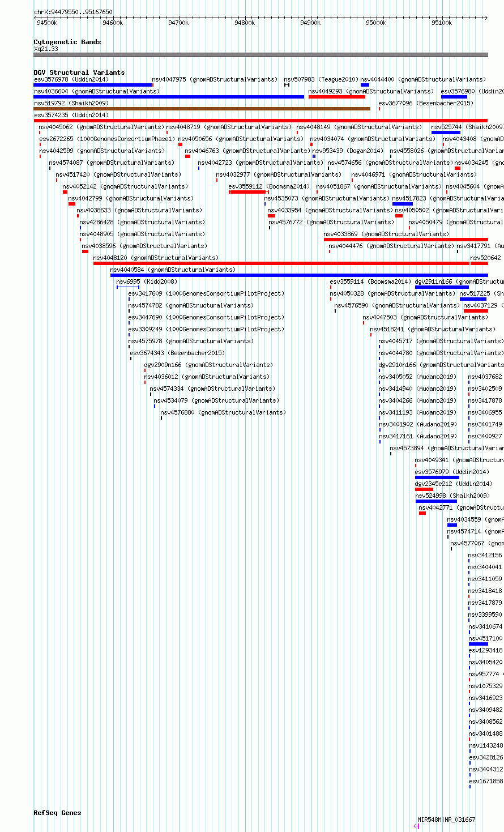
Task: Open the DGV Structural Variants track title
Action: pos(79,72)
